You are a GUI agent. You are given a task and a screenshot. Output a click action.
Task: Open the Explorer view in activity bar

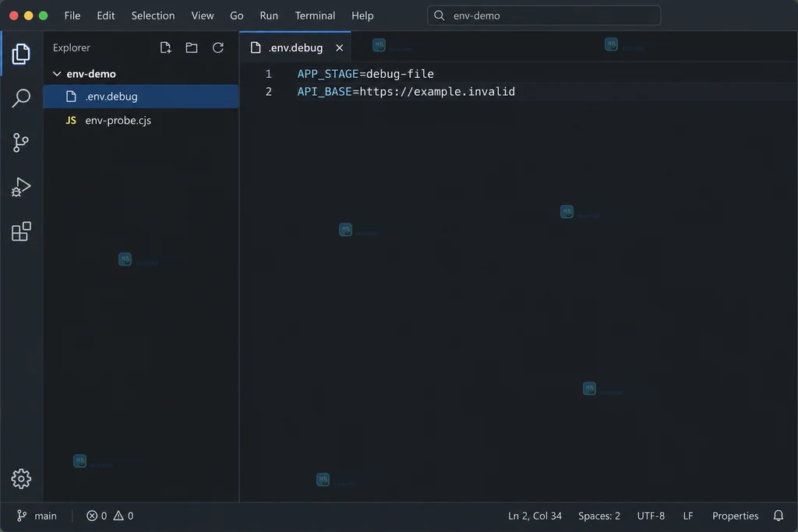tap(21, 54)
